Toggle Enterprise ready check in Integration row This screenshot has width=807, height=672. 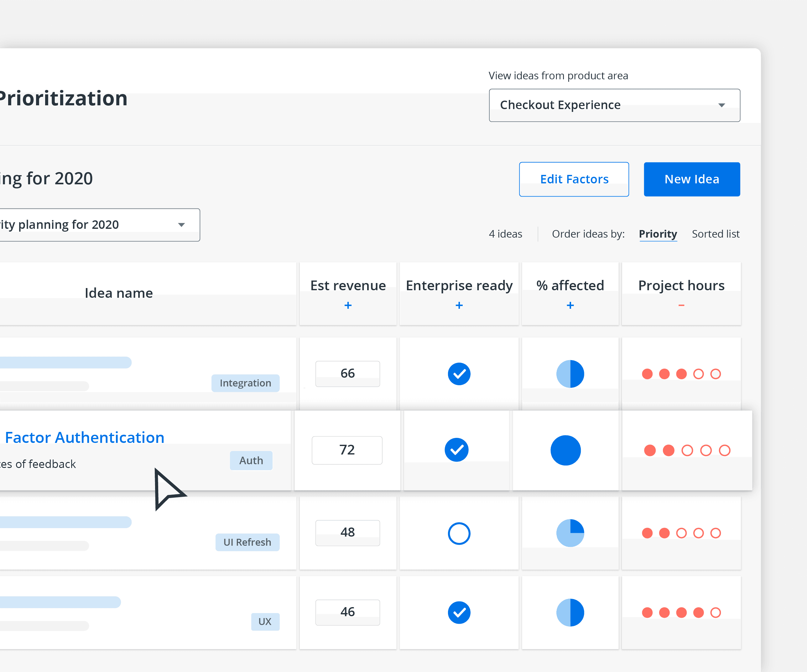459,374
